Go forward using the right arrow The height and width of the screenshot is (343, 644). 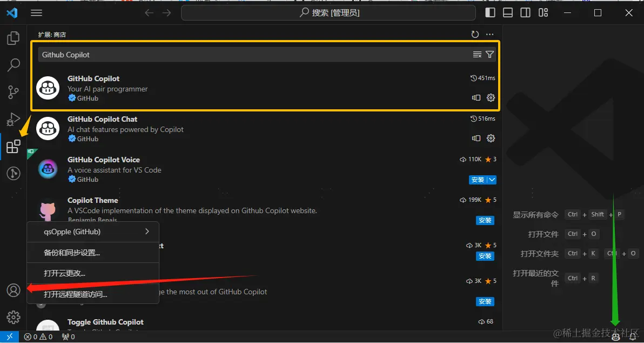coord(166,13)
